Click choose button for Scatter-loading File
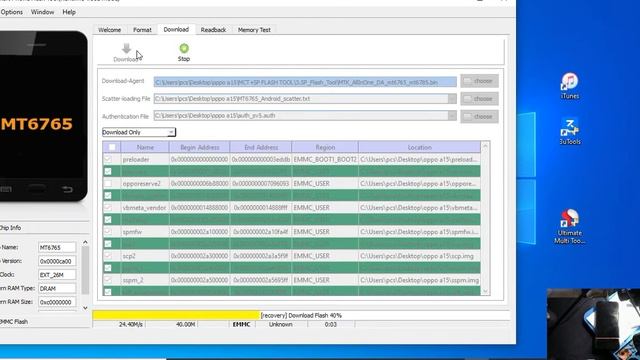The width and height of the screenshot is (640, 360). [x=480, y=99]
